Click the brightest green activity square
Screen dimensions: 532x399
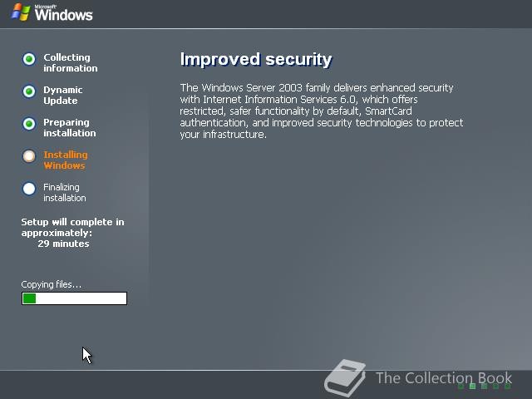tap(472, 387)
